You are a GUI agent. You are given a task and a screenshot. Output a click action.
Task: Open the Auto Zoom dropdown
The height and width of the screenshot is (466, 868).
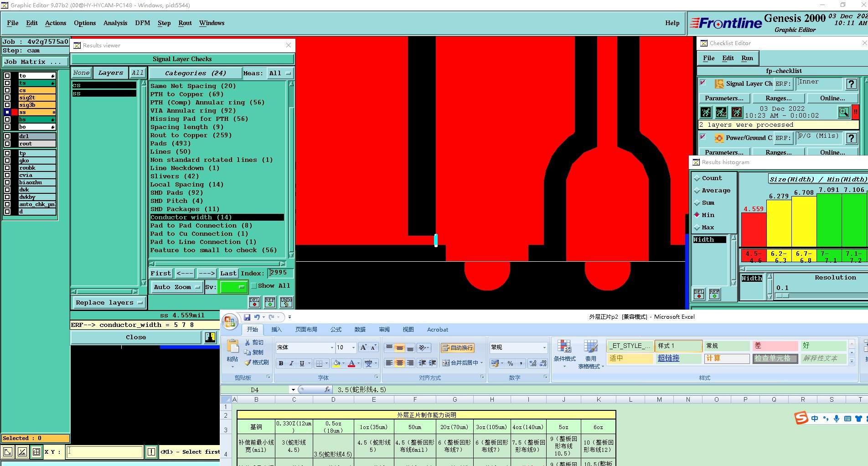[177, 287]
